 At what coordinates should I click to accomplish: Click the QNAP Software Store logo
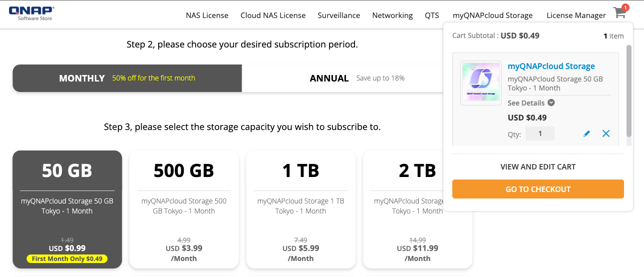pyautogui.click(x=31, y=13)
